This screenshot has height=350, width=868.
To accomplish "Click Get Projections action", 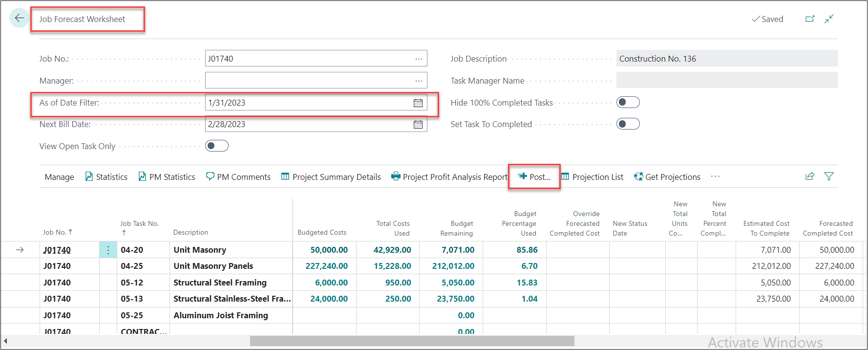I will point(667,177).
